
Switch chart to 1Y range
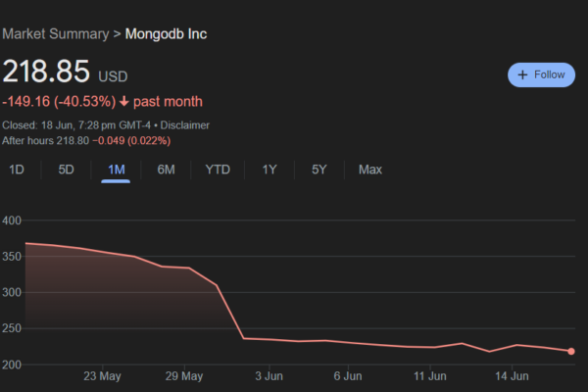pos(269,170)
